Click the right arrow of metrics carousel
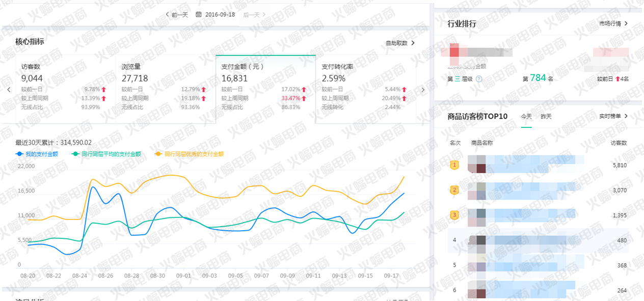Viewport: 644px width, 301px height. [423, 90]
